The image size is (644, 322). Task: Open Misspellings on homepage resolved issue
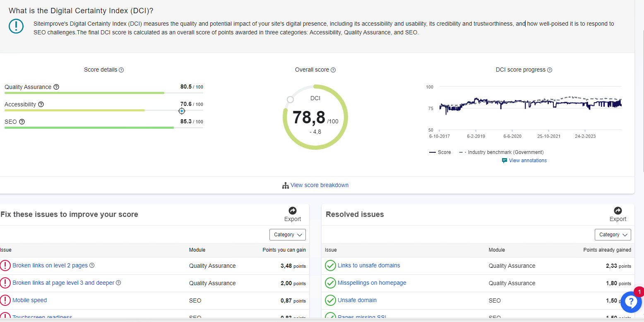[372, 283]
